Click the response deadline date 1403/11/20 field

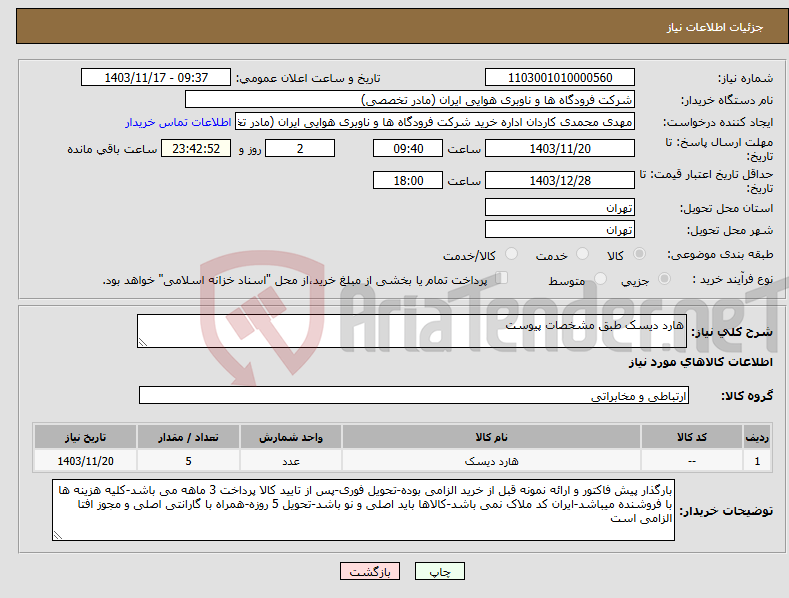tap(560, 148)
